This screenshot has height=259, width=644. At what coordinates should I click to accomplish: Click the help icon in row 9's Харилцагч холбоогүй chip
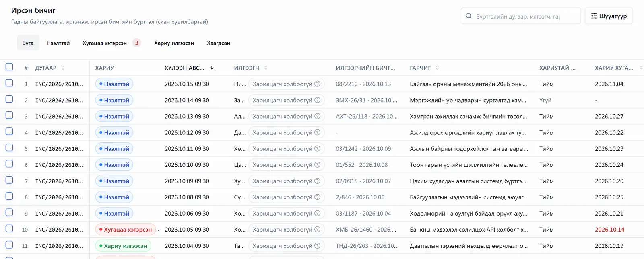[x=318, y=213]
